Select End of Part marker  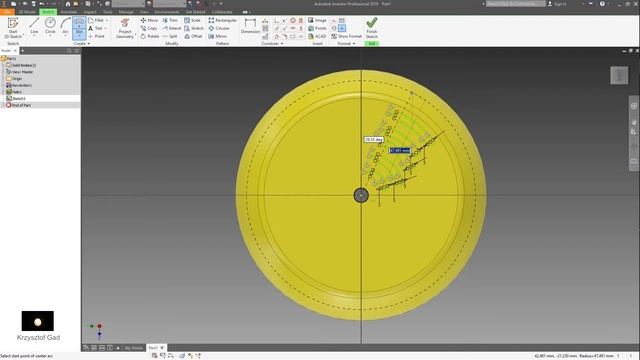pos(18,105)
